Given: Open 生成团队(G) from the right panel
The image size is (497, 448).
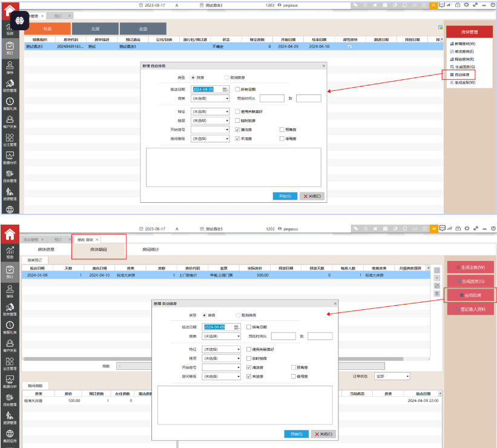Looking at the screenshot, I should point(470,282).
